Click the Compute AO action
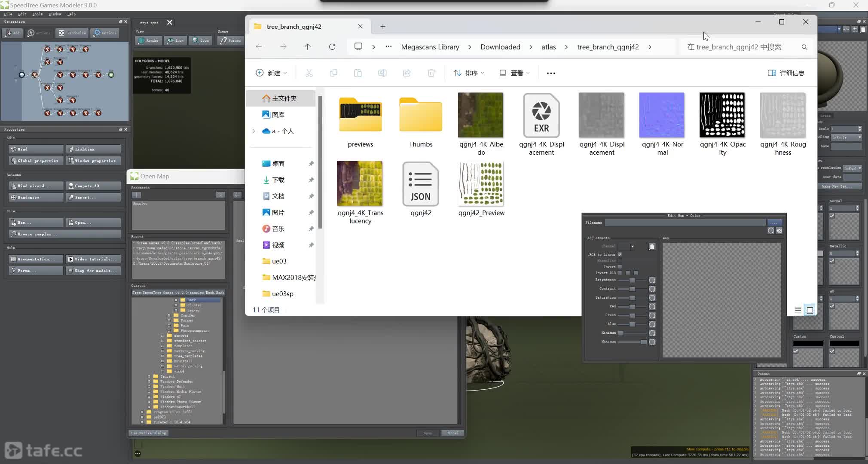This screenshot has width=868, height=464. 94,186
